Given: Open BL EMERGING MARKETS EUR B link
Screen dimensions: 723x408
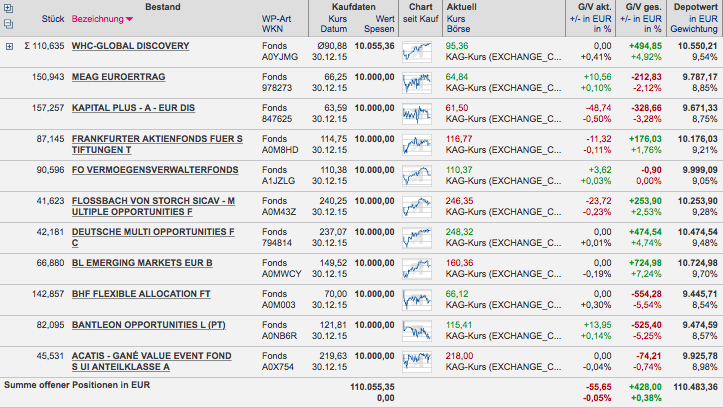Looking at the screenshot, I should (x=142, y=263).
